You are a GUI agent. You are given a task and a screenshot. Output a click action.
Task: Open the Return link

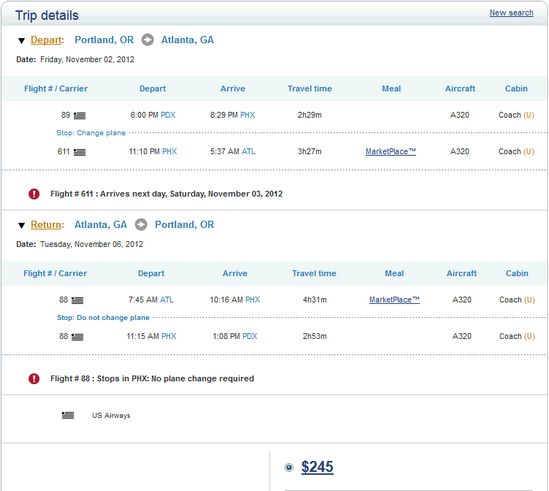pos(46,224)
